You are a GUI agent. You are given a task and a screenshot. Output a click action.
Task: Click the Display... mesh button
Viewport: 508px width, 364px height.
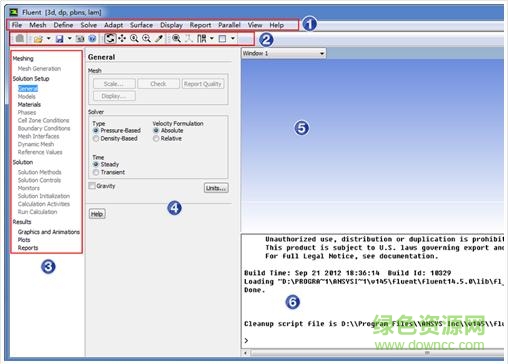coord(114,96)
